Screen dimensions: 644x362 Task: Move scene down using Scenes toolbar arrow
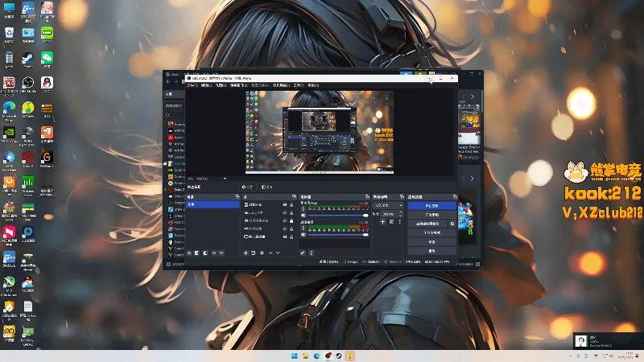[221, 253]
